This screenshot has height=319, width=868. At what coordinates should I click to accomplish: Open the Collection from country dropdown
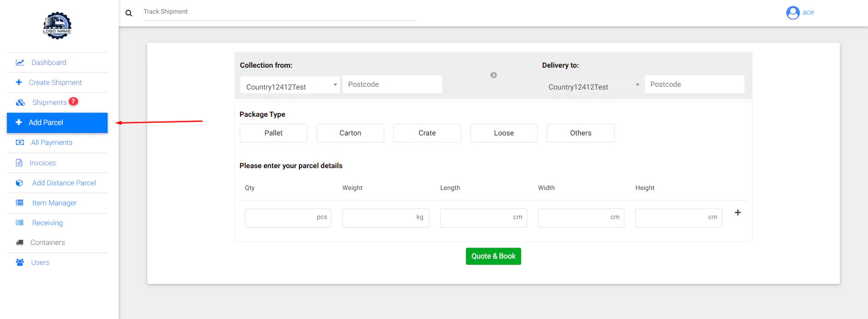(290, 85)
